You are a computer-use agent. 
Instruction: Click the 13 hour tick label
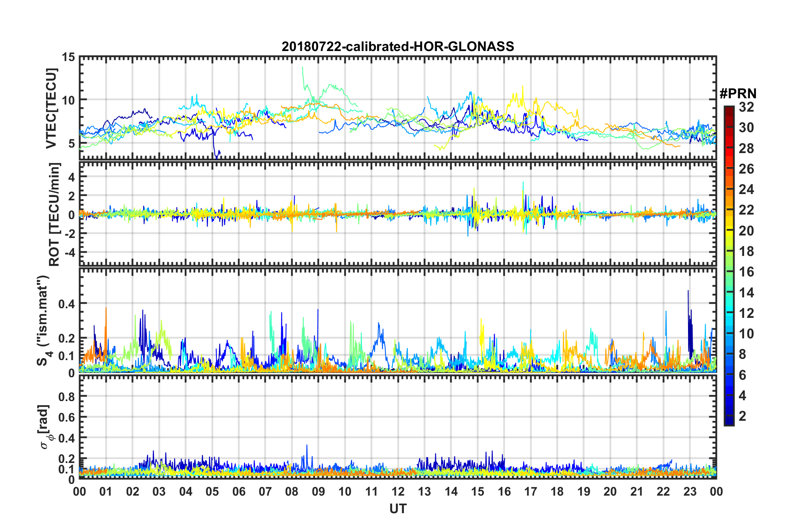pos(424,491)
